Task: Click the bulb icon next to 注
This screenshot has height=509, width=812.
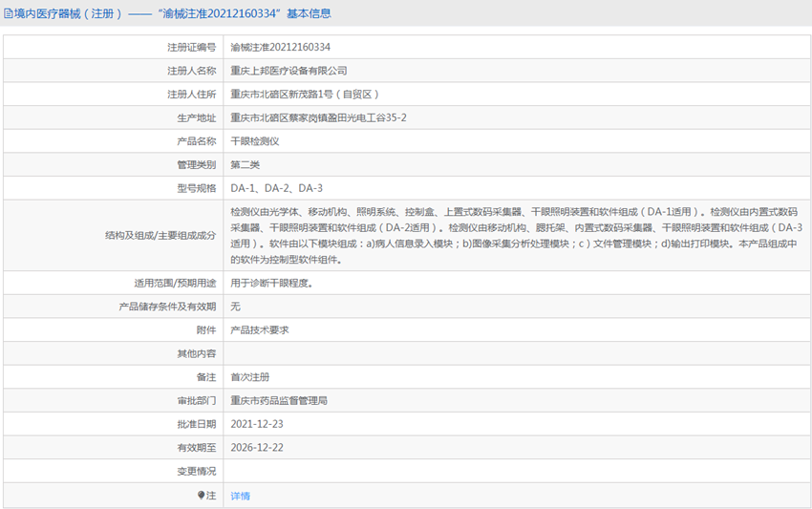Action: (202, 496)
